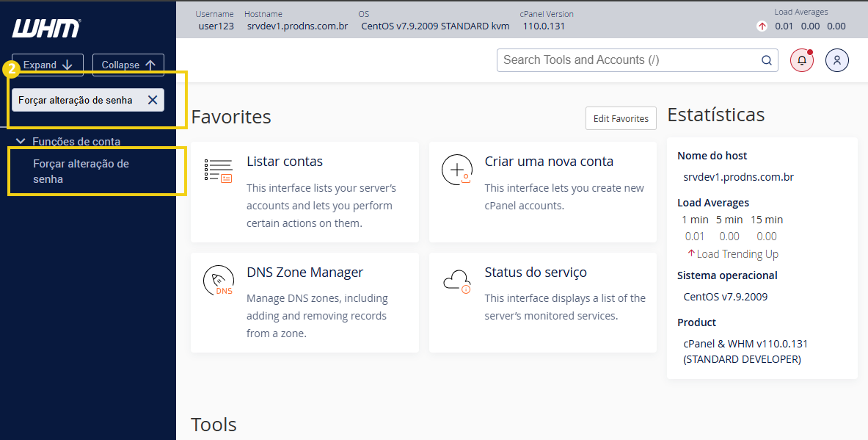Screen dimensions: 868x440
Task: Open the DNS Zone Manager link
Action: click(305, 273)
